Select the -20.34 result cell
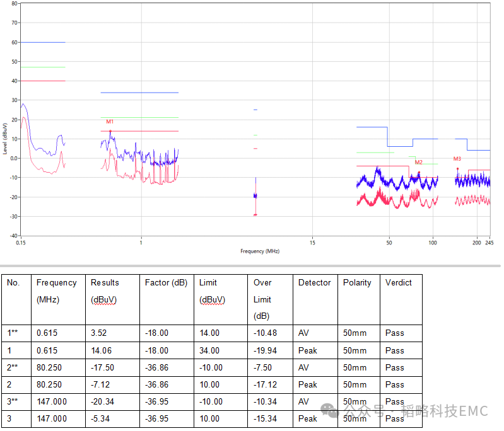Viewport: 504px width, 431px height. tap(102, 401)
